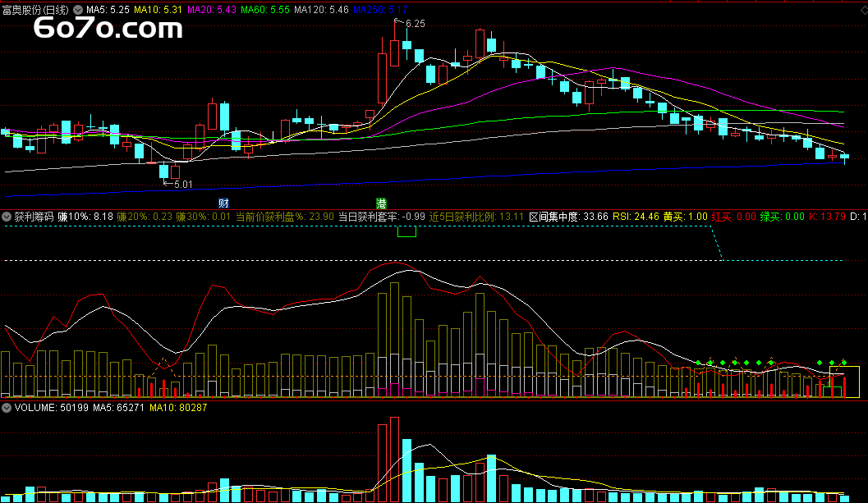The width and height of the screenshot is (868, 503).
Task: Select the MA250: 5.17 label
Action: [380, 10]
